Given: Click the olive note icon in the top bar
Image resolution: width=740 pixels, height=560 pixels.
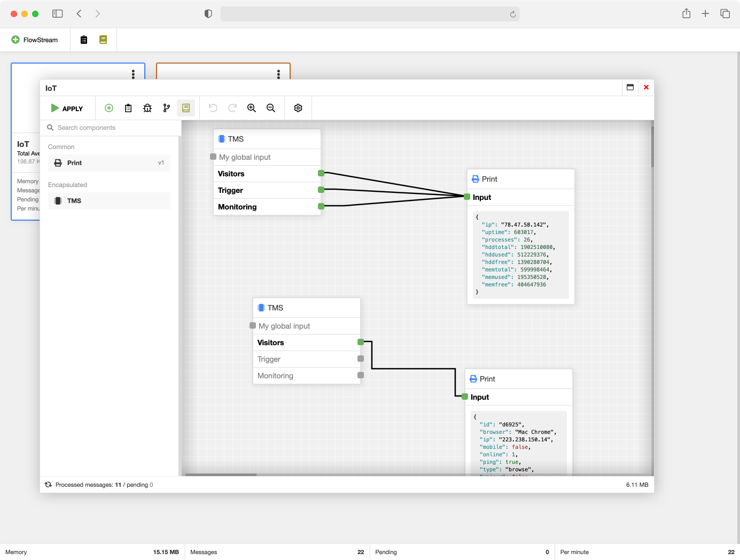Looking at the screenshot, I should click(x=103, y=40).
